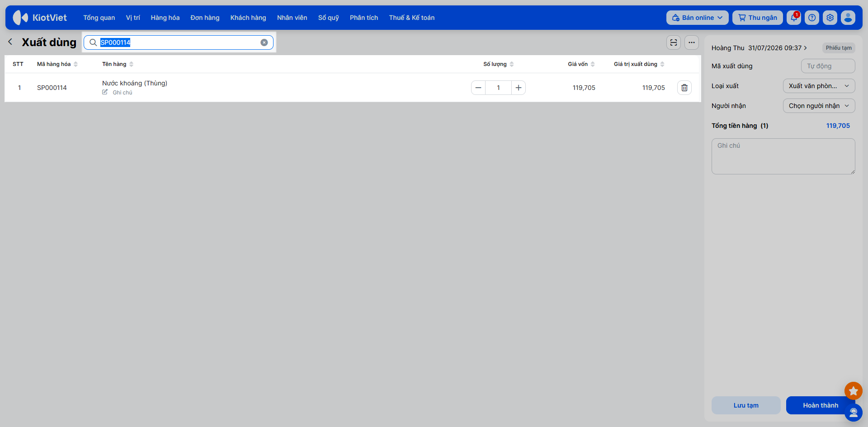Viewport: 868px width, 427px height.
Task: Open Thu ngân cashier screen
Action: [x=758, y=18]
